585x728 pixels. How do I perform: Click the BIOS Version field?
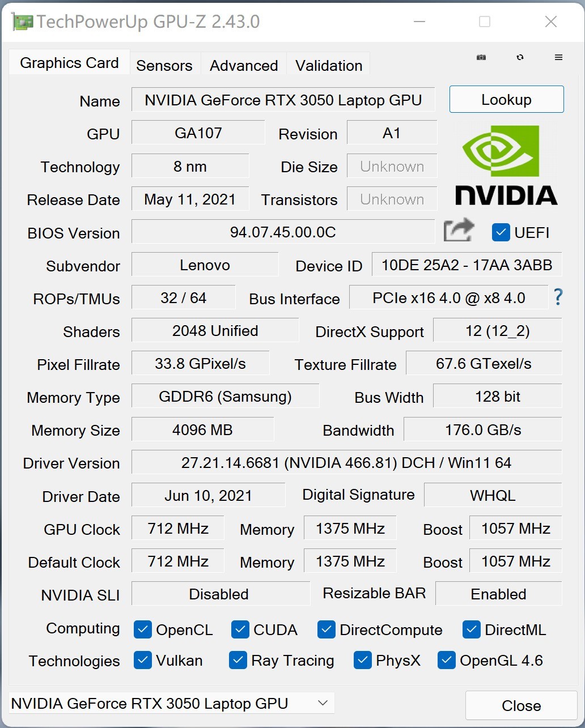pos(283,232)
